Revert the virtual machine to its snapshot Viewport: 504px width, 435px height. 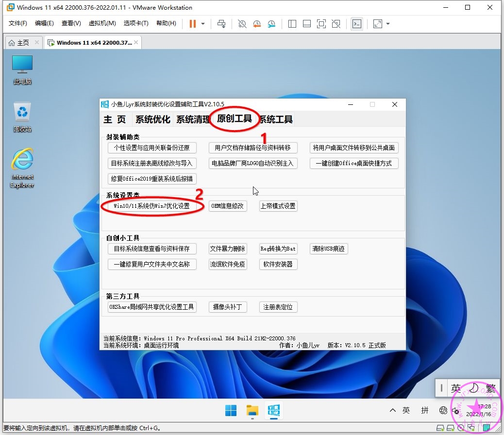[x=257, y=24]
